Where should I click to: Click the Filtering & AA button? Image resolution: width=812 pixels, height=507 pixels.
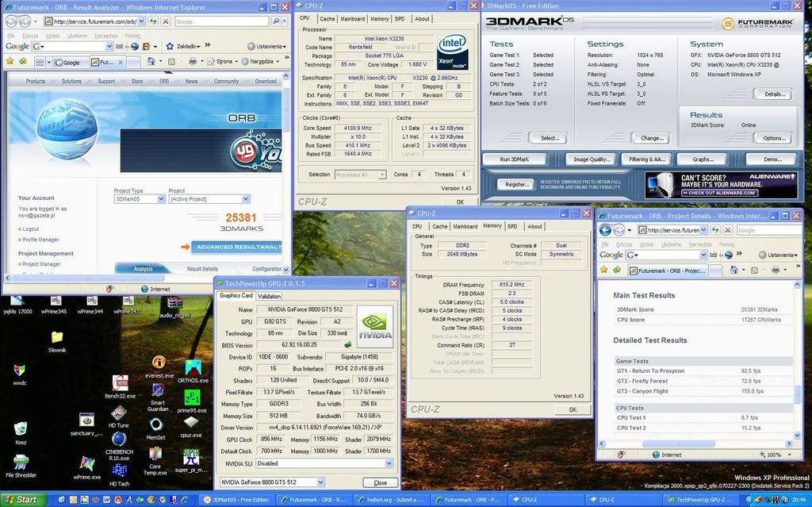click(646, 159)
